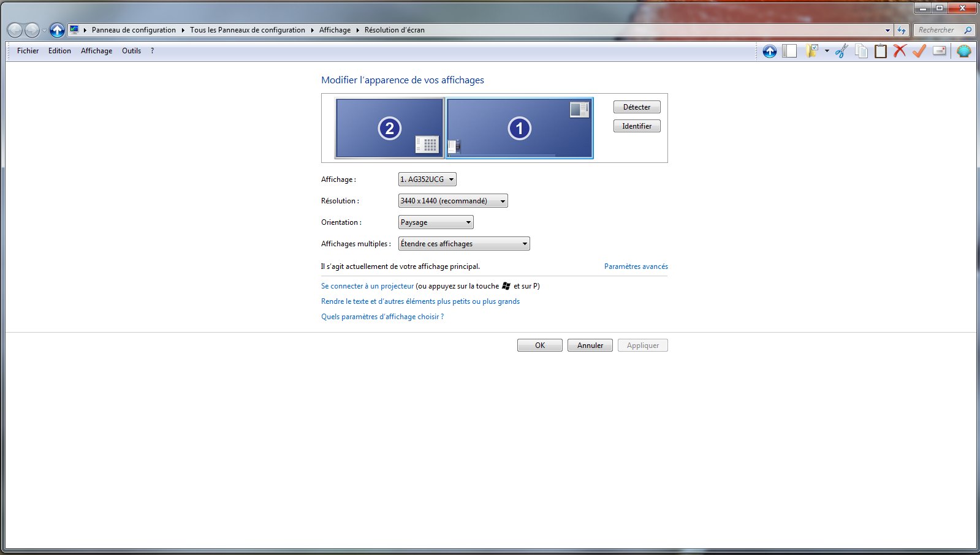The height and width of the screenshot is (555, 980).
Task: Click the toolbar blue Up folder icon
Action: click(770, 51)
